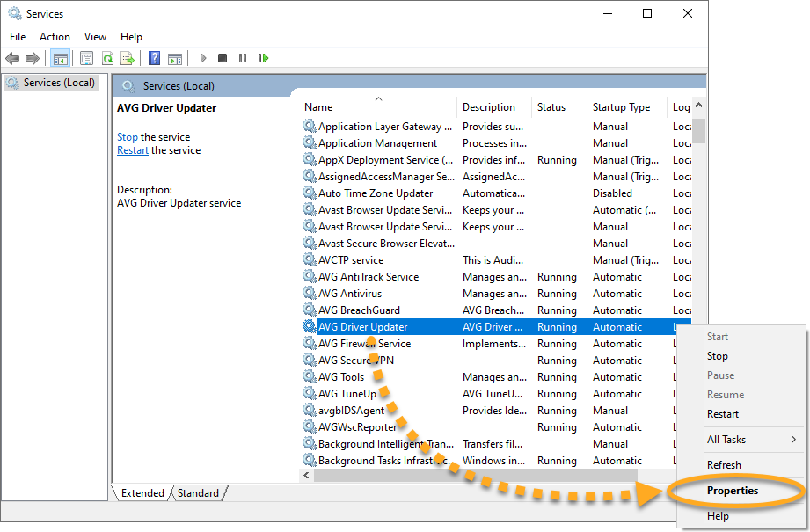Click the Restart Service toolbar icon
Viewport: 810px width, 532px height.
click(x=263, y=58)
